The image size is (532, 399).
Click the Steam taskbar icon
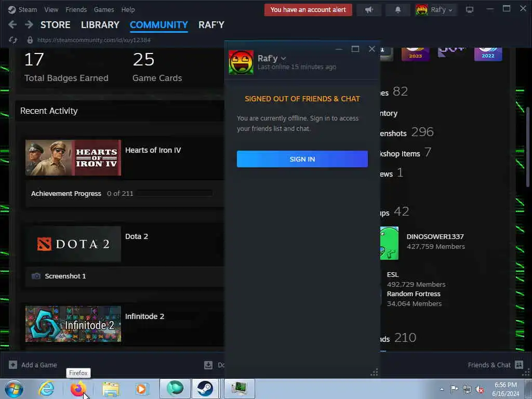tap(205, 389)
